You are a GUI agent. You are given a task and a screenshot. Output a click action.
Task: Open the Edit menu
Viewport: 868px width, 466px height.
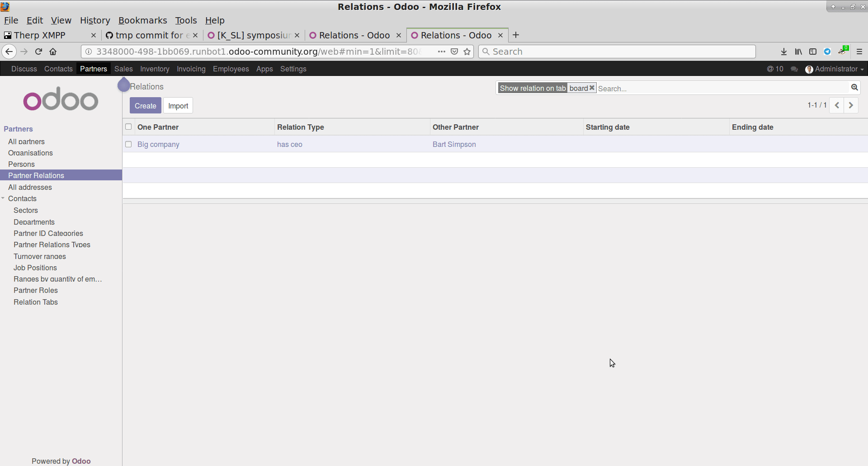[34, 20]
